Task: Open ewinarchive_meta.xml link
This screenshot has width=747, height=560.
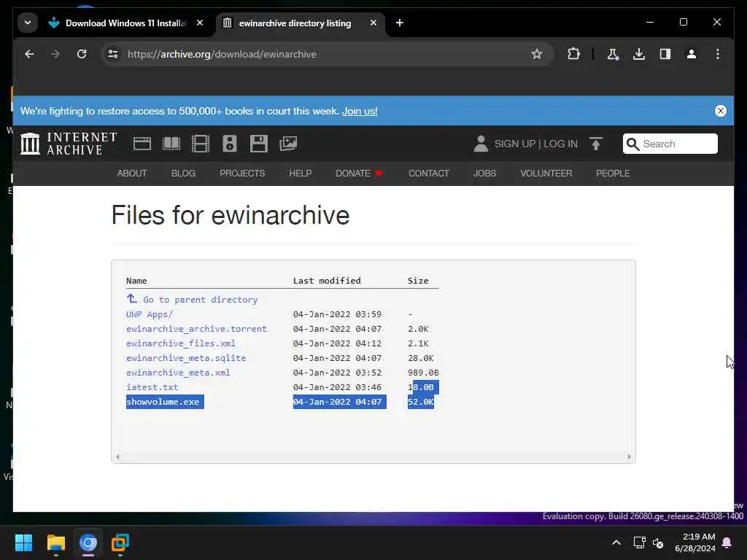Action: [178, 373]
